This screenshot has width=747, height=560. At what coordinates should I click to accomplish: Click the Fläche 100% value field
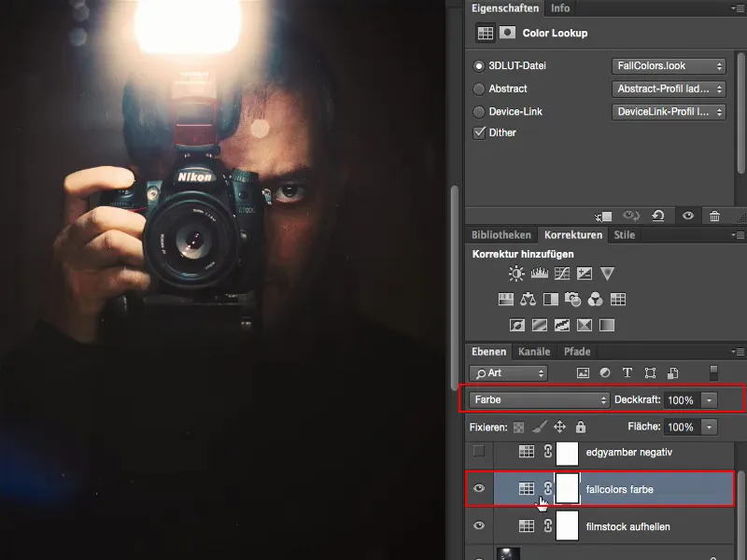tap(682, 427)
